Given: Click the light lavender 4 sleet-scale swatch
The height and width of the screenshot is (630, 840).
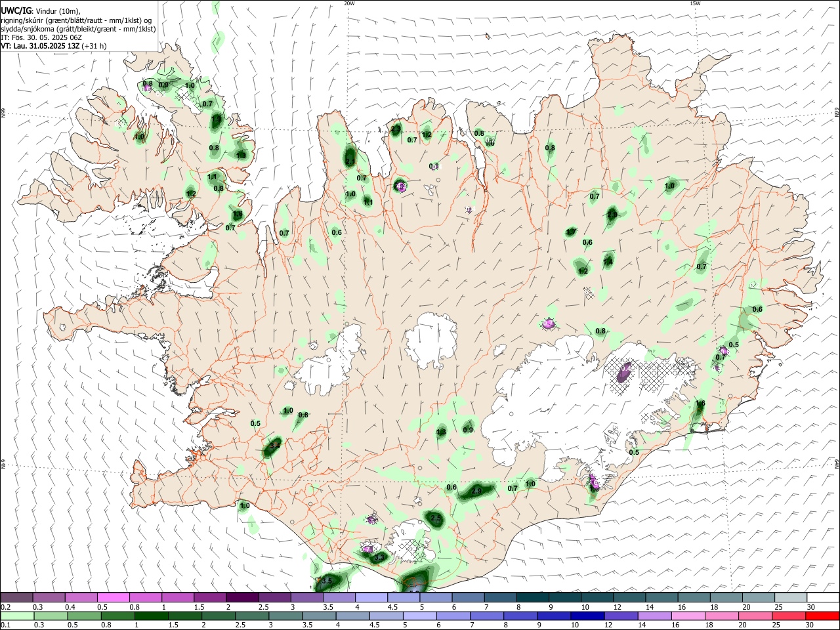Looking at the screenshot, I should coord(370,598).
